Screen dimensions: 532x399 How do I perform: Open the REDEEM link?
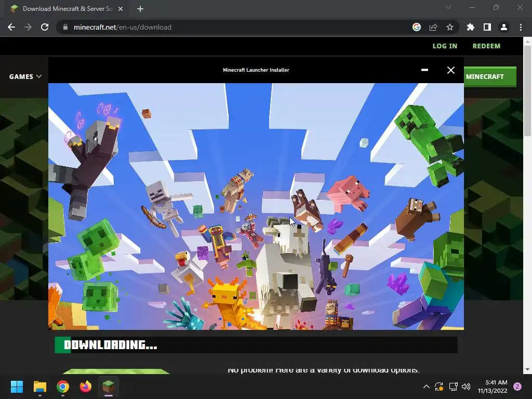(x=486, y=46)
